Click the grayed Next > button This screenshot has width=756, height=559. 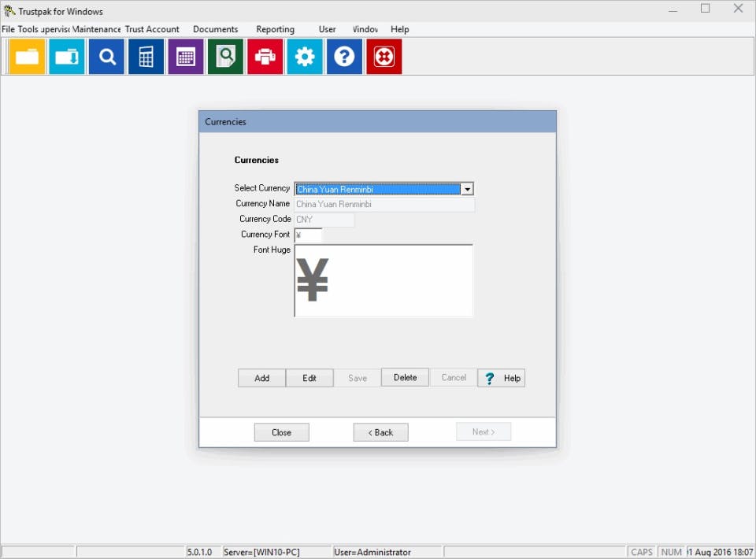[484, 431]
